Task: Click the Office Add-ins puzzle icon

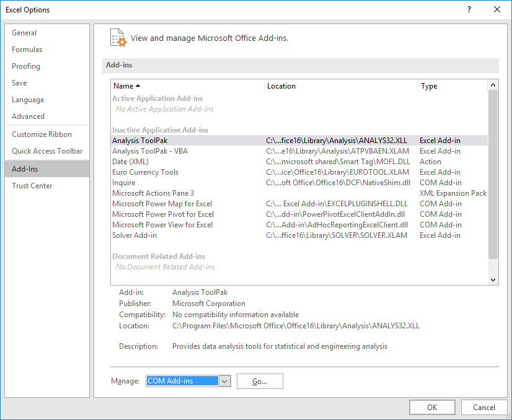Action: [118, 37]
